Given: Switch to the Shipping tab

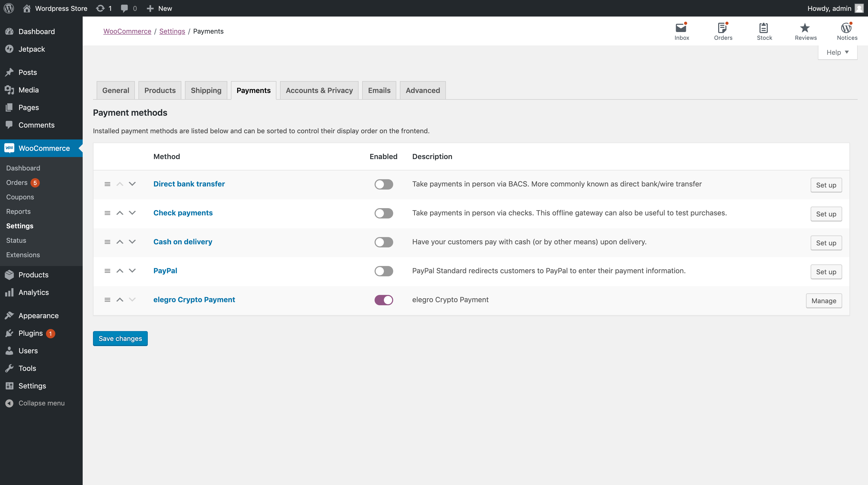Looking at the screenshot, I should point(206,90).
